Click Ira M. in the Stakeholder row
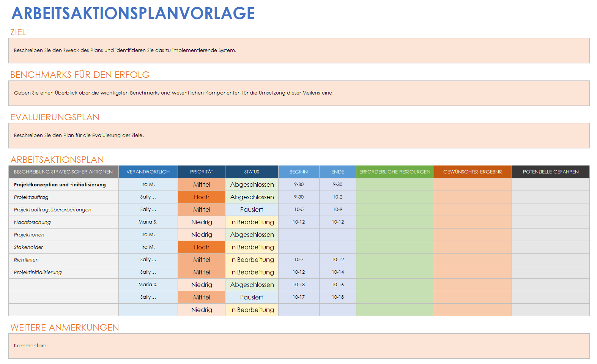 (148, 247)
